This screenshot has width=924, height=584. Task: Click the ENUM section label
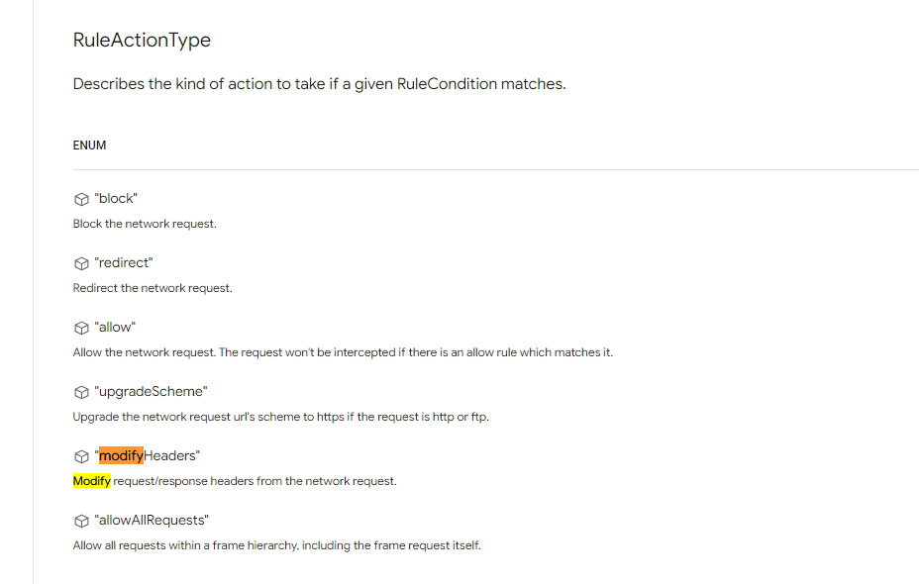(x=89, y=146)
